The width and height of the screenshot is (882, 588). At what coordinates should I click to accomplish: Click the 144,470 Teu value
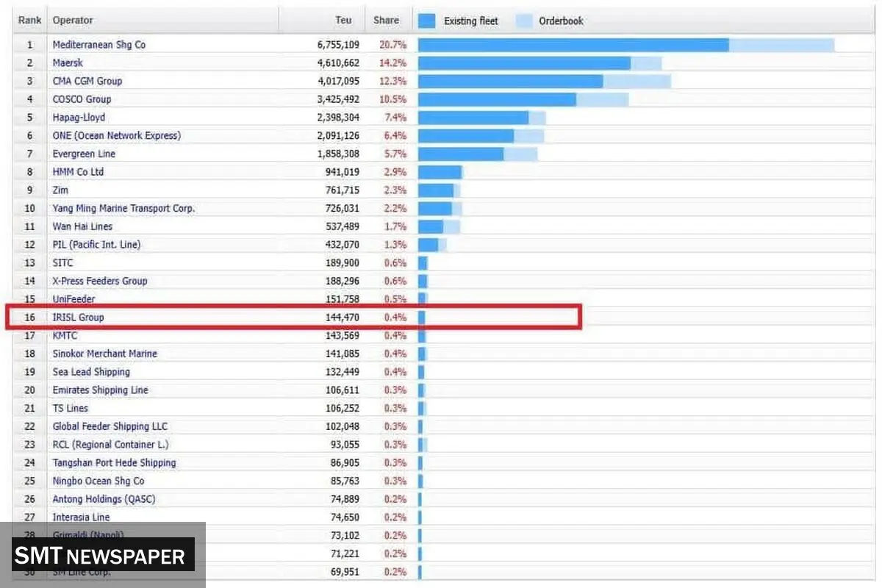(x=343, y=318)
